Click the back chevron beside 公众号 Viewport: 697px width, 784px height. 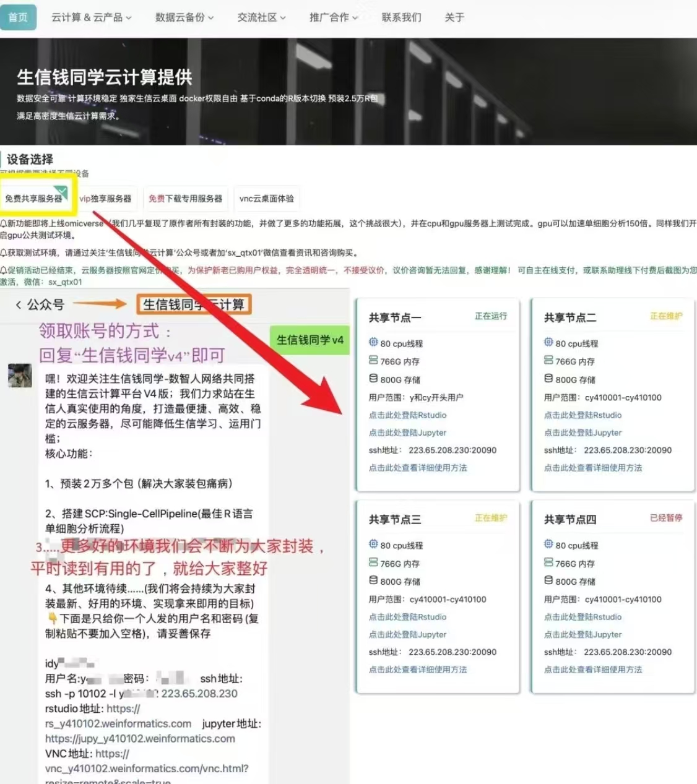(19, 304)
